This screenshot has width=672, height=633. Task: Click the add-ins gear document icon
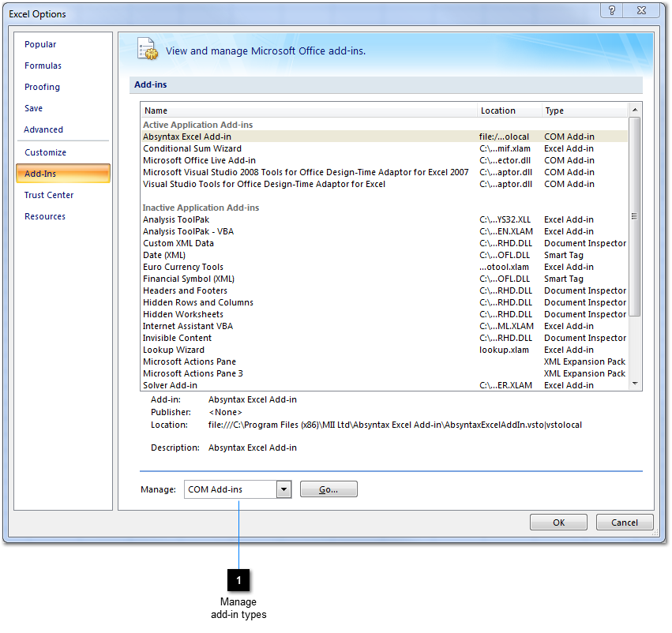pos(148,49)
